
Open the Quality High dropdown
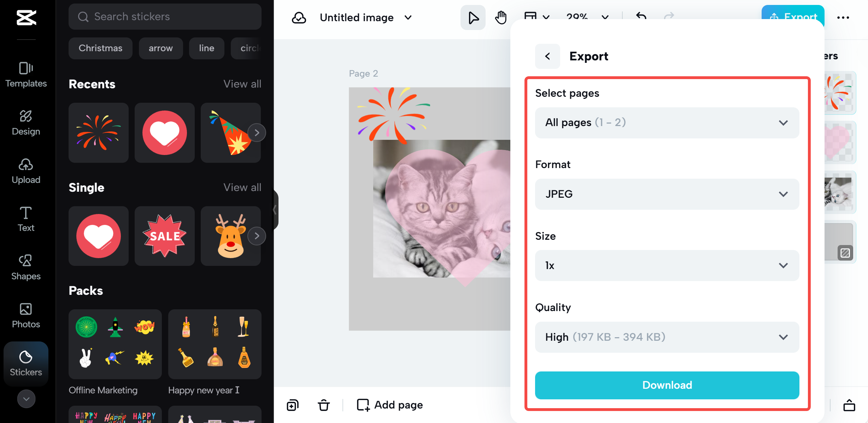coord(667,337)
